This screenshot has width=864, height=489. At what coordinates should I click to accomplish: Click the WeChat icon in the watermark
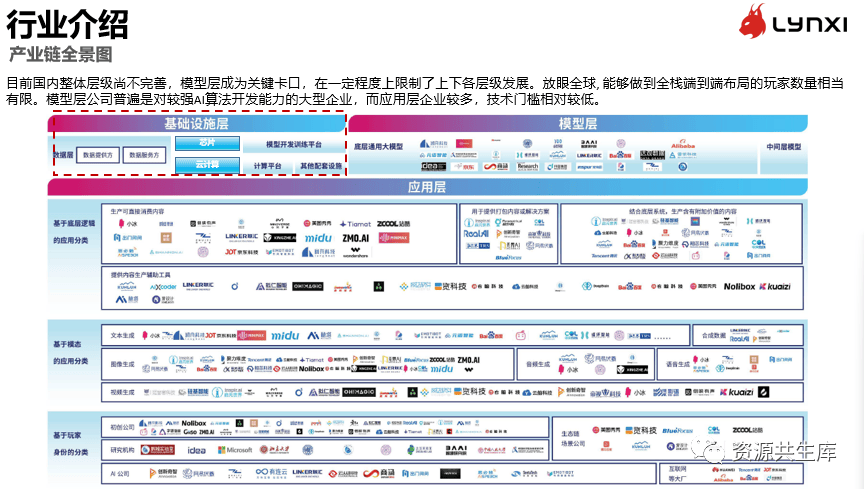click(x=717, y=451)
